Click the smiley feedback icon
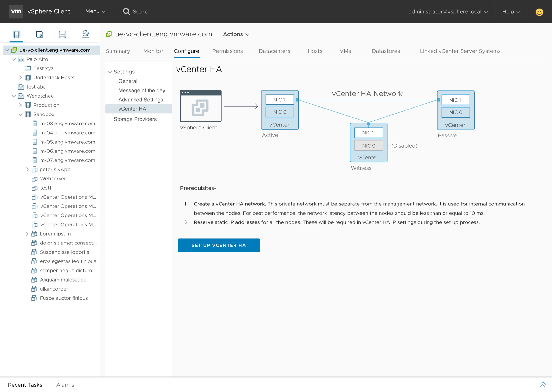Screen dimensions: 552x392 click(539, 12)
